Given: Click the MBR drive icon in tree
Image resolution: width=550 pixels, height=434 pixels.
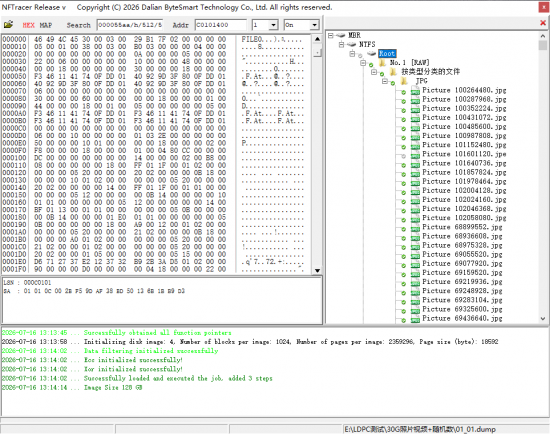Looking at the screenshot, I should (x=341, y=35).
